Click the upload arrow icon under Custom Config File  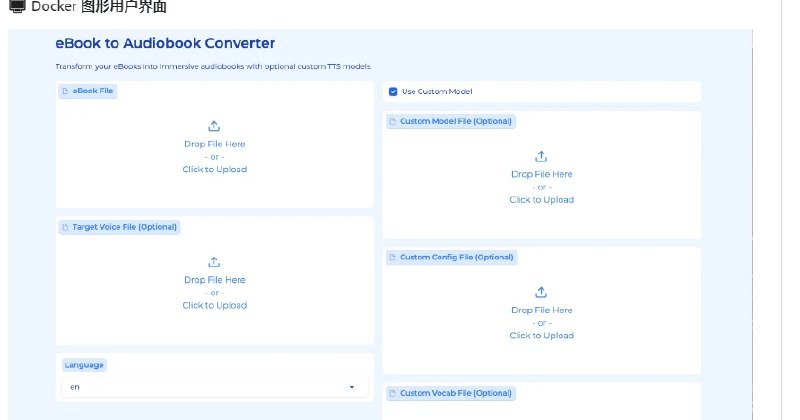click(x=541, y=292)
